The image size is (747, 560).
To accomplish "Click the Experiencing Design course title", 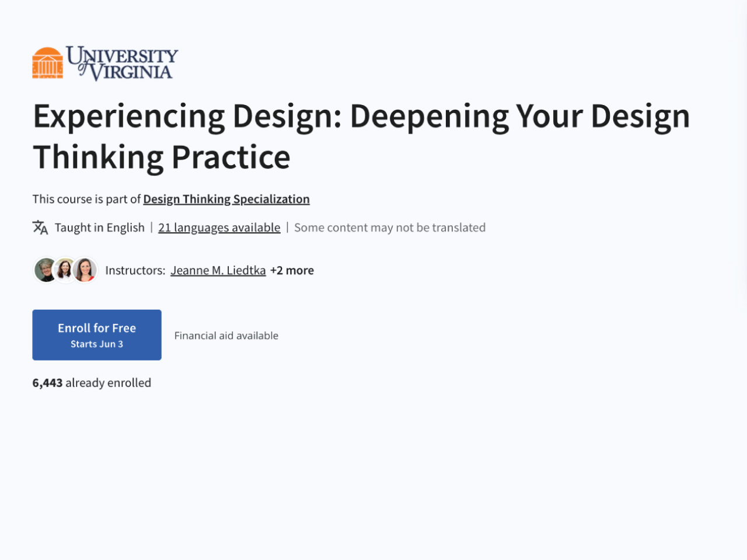I will point(362,136).
